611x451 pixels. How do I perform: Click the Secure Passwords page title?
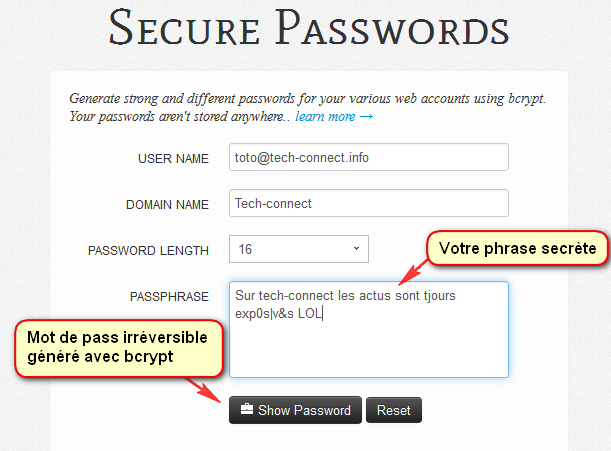click(309, 28)
